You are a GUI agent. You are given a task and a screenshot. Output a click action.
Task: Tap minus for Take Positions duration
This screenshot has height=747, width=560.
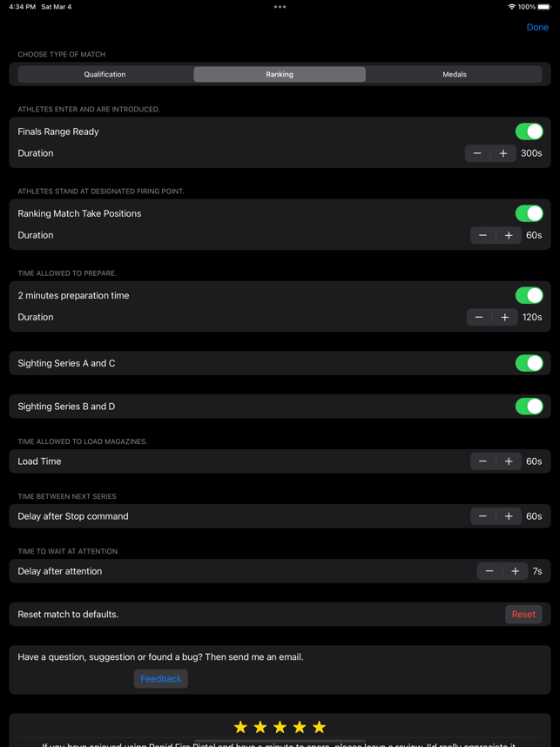pyautogui.click(x=483, y=235)
